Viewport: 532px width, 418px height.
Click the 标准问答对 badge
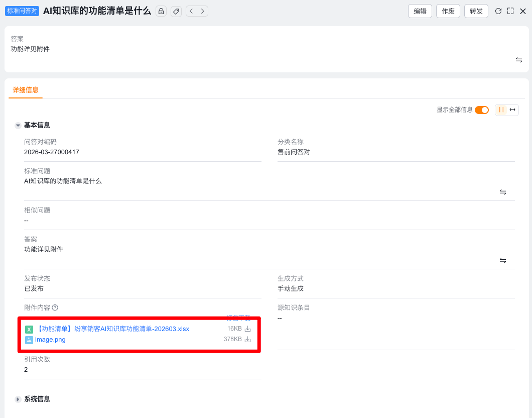22,11
